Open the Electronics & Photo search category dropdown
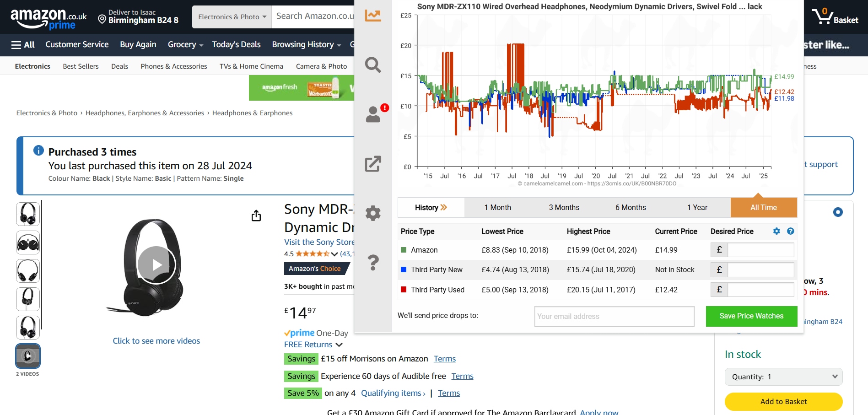Viewport: 868px width, 415px height. 232,17
